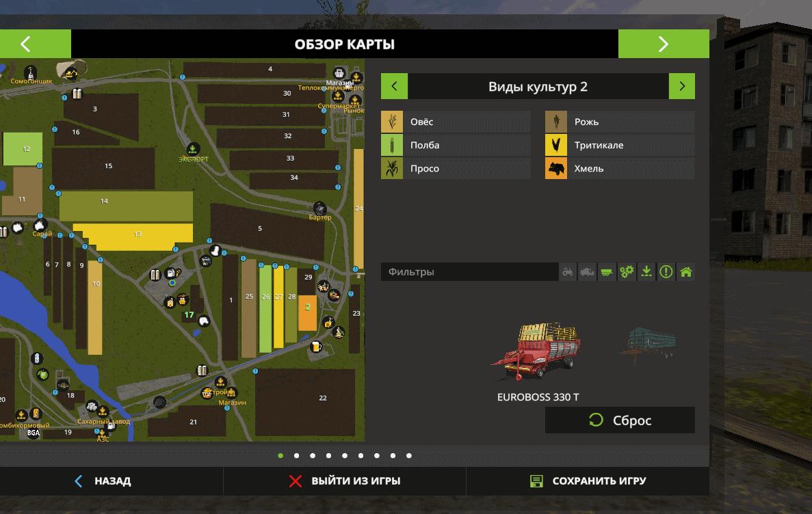Toggle the trailer filter icon

point(607,272)
